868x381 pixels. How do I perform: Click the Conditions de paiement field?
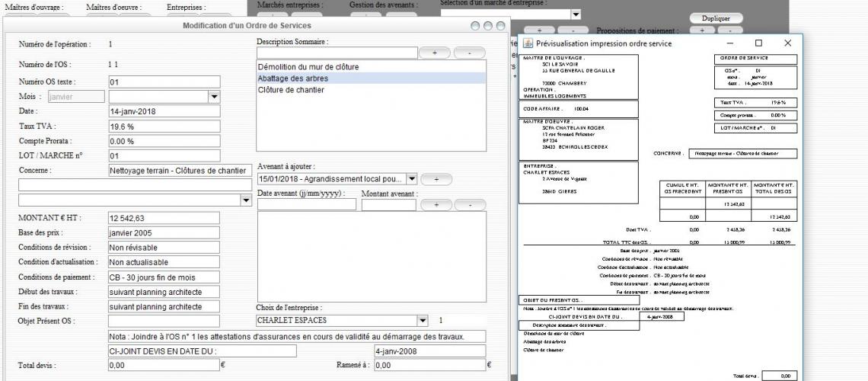tap(164, 277)
